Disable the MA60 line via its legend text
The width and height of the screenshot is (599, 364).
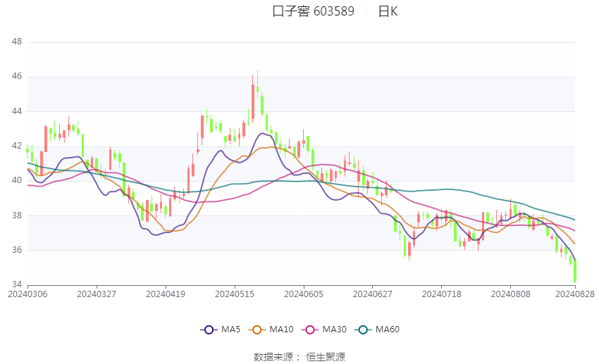point(388,330)
